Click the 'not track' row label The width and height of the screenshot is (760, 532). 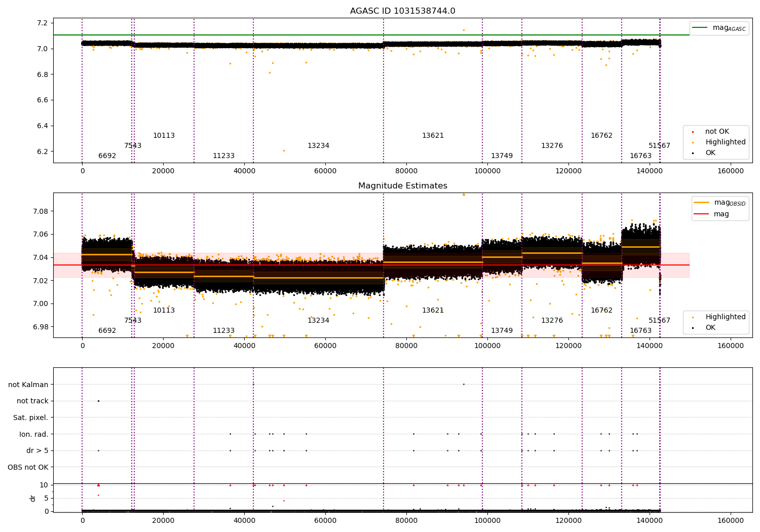click(x=32, y=401)
